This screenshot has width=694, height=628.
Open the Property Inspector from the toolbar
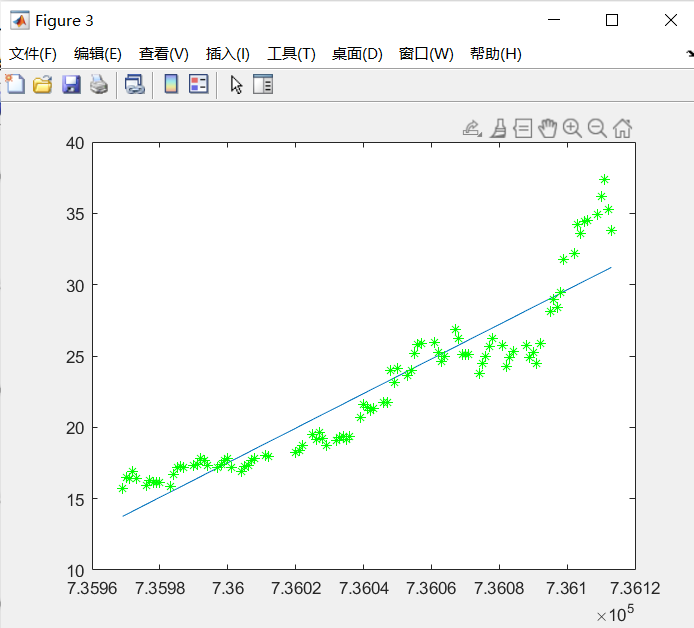point(263,85)
